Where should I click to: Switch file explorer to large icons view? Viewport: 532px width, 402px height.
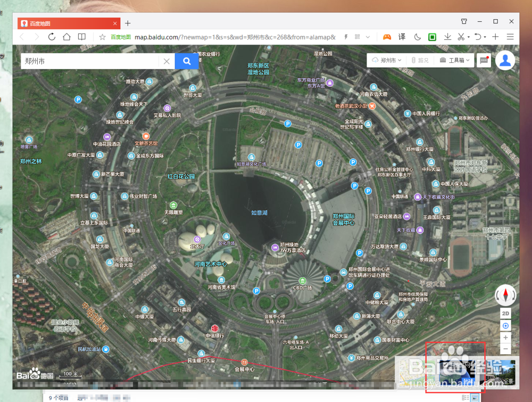(x=475, y=398)
